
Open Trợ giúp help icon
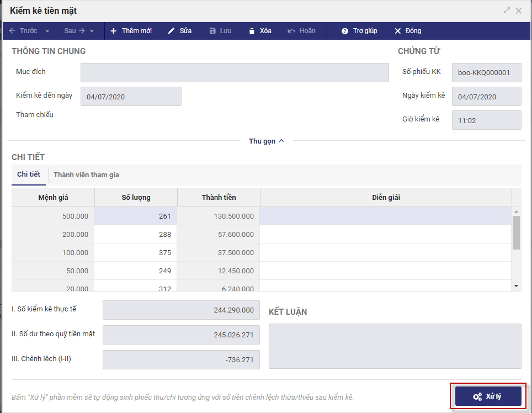[345, 31]
